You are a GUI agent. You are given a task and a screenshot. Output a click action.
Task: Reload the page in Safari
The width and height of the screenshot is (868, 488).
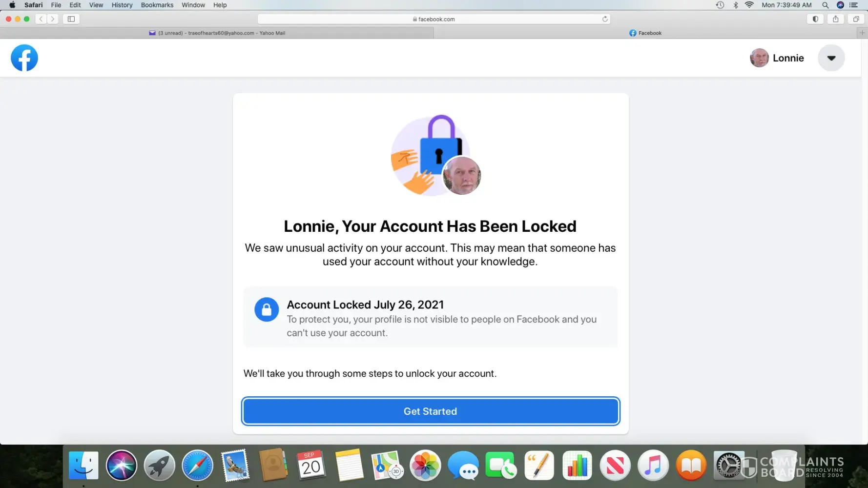(x=605, y=19)
